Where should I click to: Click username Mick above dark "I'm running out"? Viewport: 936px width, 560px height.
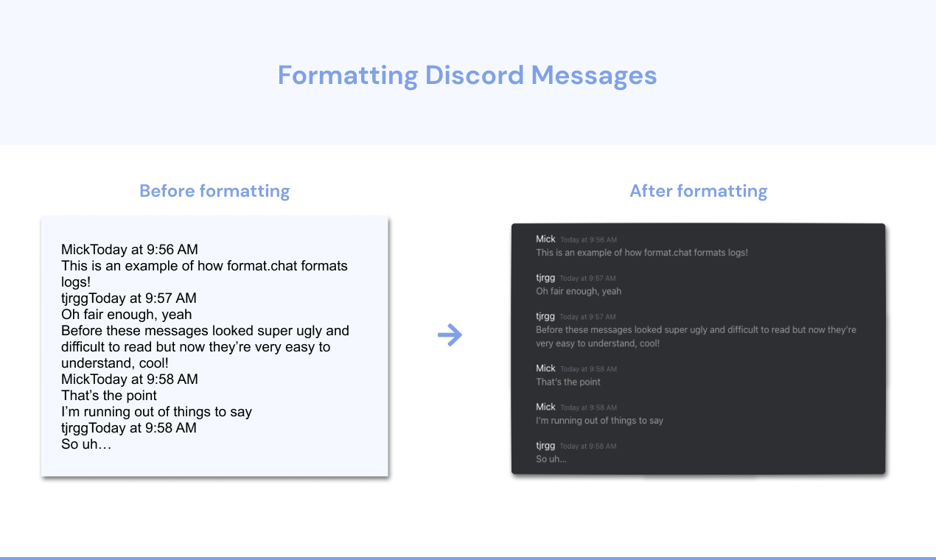click(546, 407)
